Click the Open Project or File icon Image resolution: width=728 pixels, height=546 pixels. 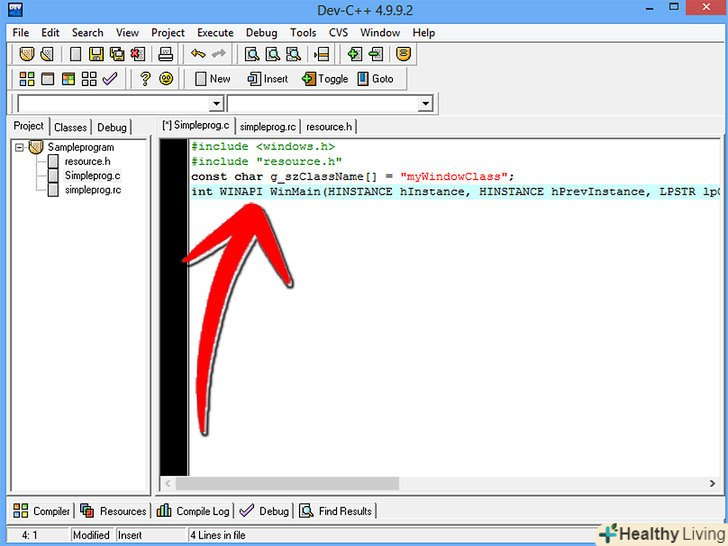(x=47, y=54)
